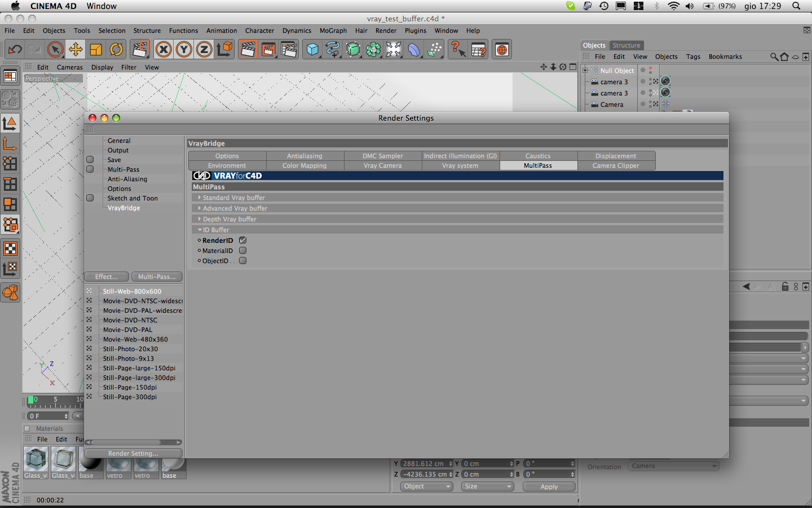
Task: Render the active view
Action: 248,50
